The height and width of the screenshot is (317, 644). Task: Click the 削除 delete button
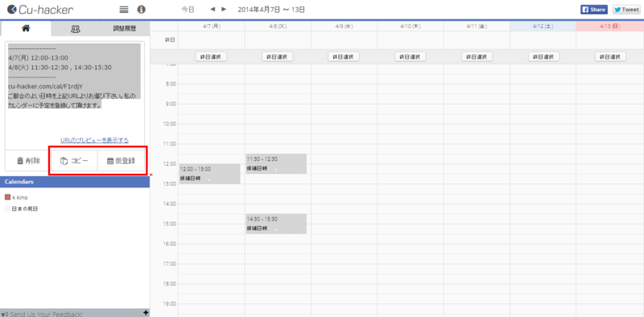tap(28, 161)
